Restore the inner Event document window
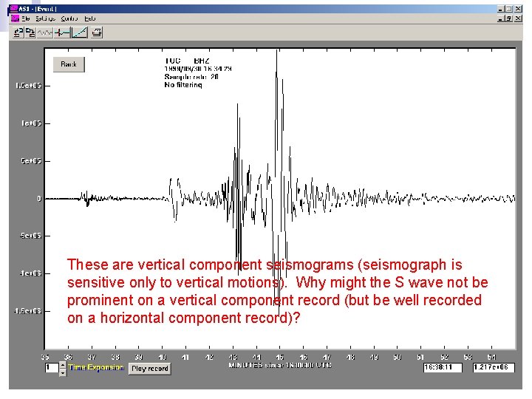 pyautogui.click(x=509, y=18)
